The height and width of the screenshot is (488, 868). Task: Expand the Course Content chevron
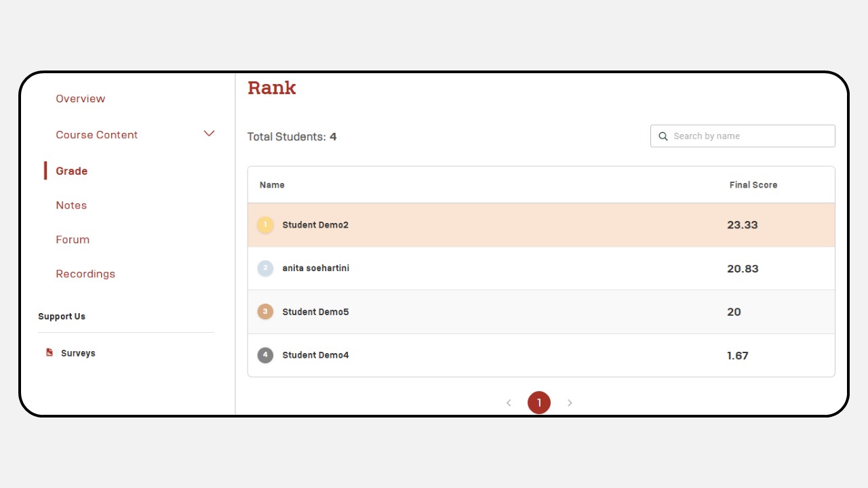[x=209, y=134]
